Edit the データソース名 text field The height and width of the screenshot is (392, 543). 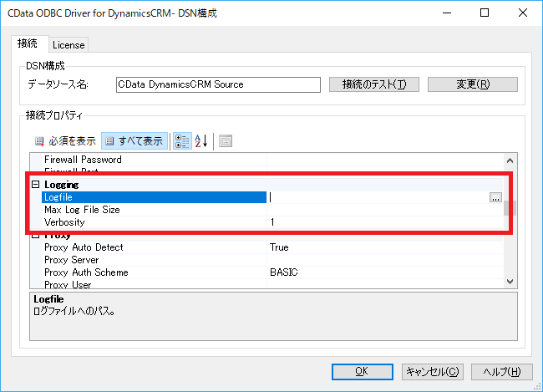coord(218,84)
